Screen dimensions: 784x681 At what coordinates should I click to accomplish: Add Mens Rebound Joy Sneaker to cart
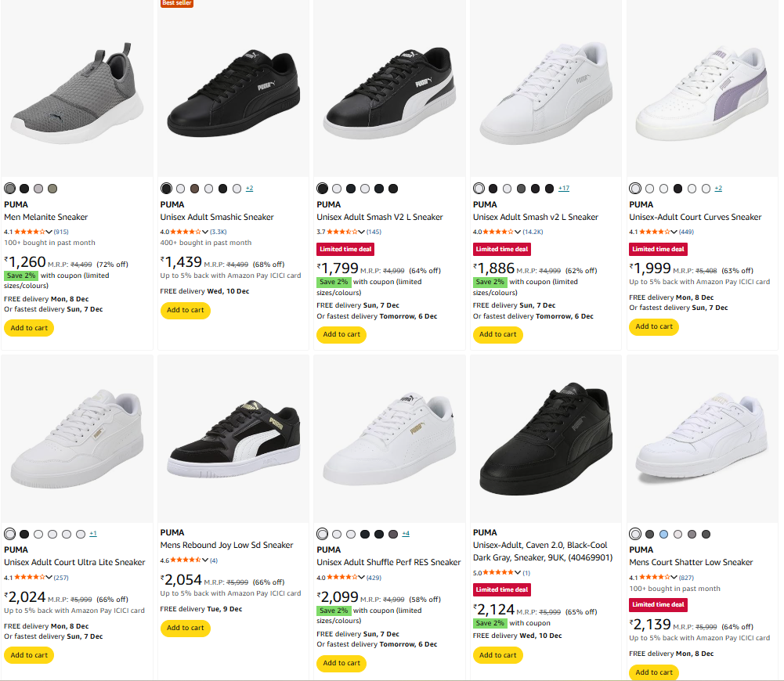pyautogui.click(x=186, y=628)
